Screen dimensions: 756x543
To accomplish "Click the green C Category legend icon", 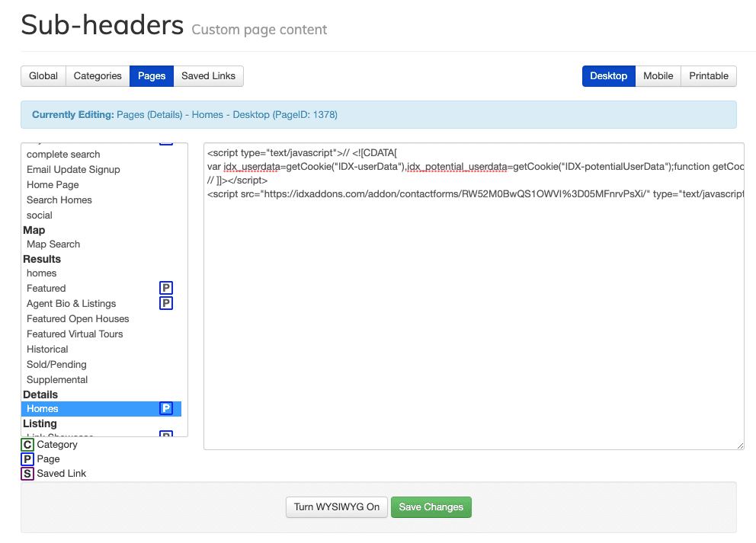I will tap(27, 445).
